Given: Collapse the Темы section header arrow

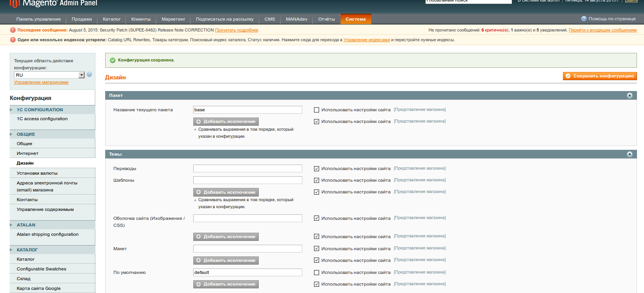Looking at the screenshot, I should pos(630,154).
